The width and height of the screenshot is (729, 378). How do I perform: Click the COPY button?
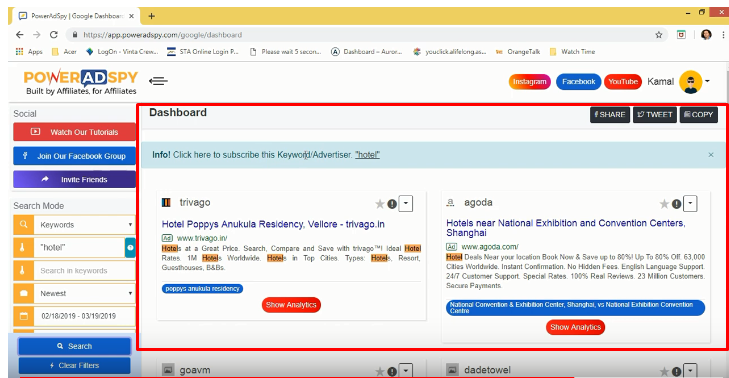click(x=699, y=115)
